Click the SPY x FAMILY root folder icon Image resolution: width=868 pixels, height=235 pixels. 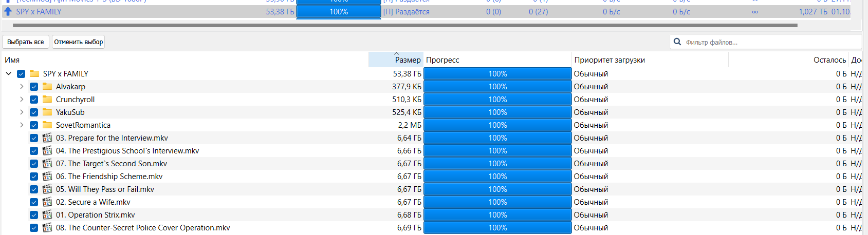34,74
